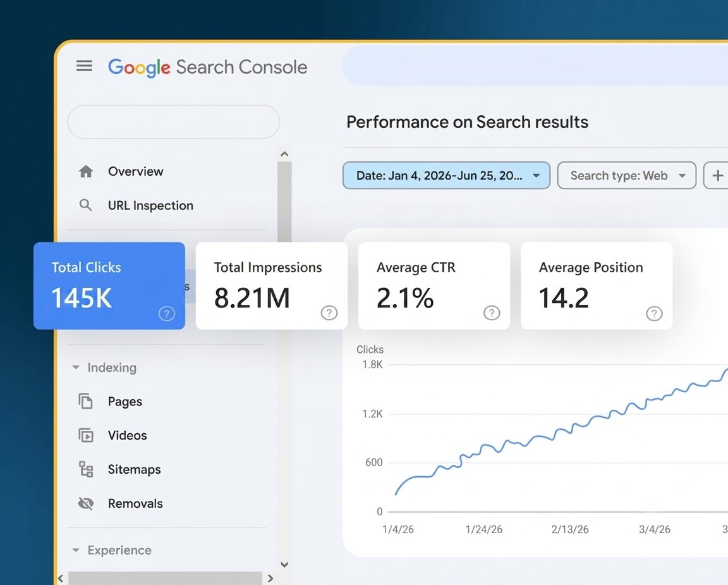Collapse the Indexing section

tap(76, 367)
